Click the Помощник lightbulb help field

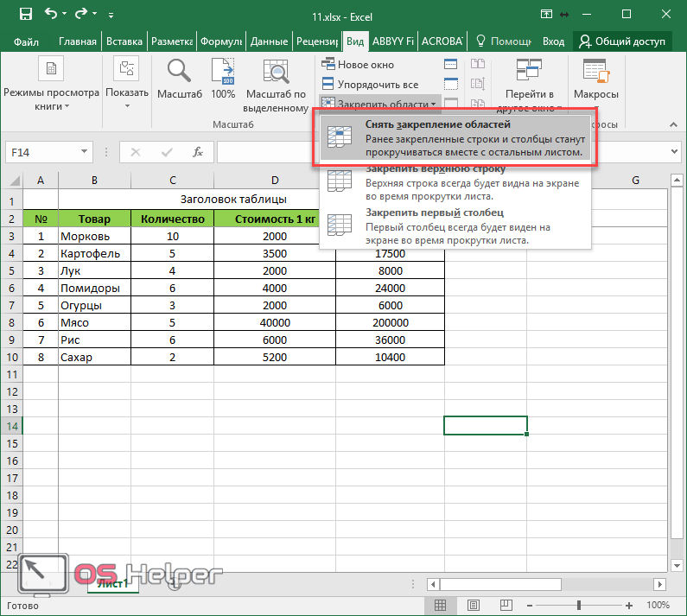pos(504,41)
